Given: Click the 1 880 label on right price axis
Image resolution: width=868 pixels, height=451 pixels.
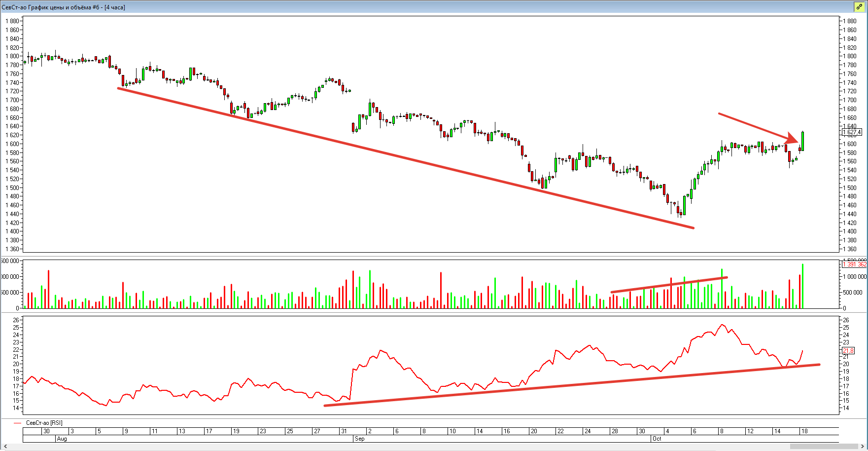Looking at the screenshot, I should pyautogui.click(x=849, y=21).
